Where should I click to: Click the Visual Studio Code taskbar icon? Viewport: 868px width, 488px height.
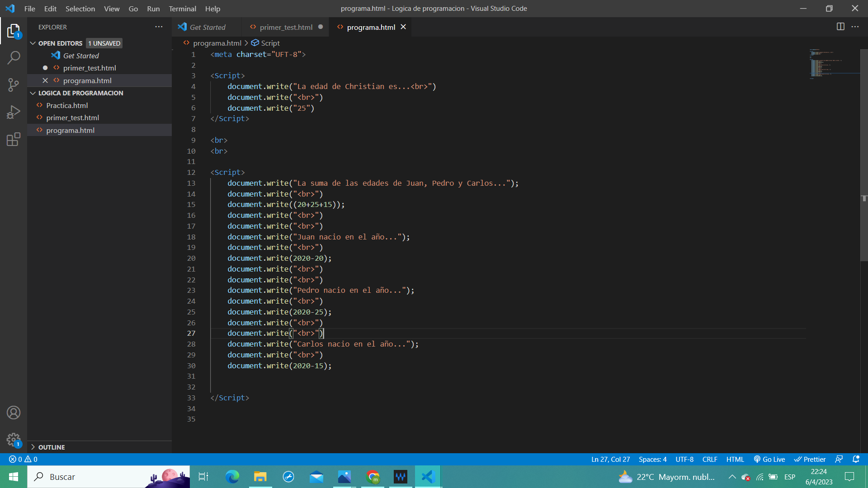coord(428,477)
